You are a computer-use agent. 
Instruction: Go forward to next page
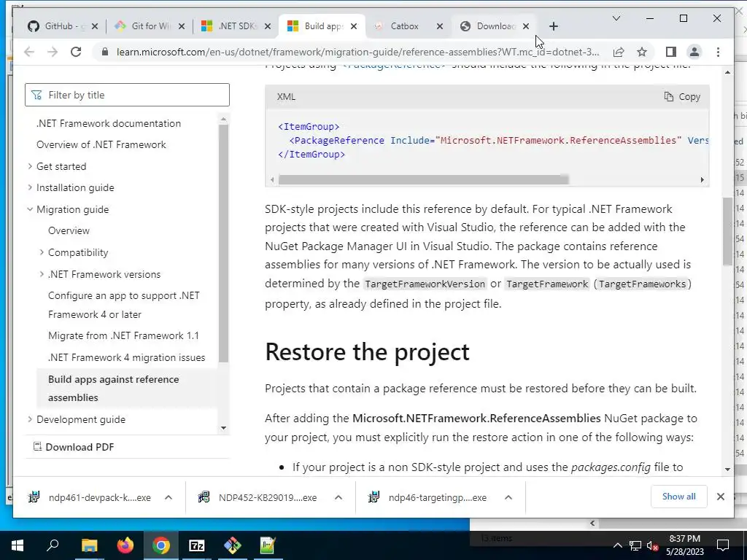[x=53, y=52]
